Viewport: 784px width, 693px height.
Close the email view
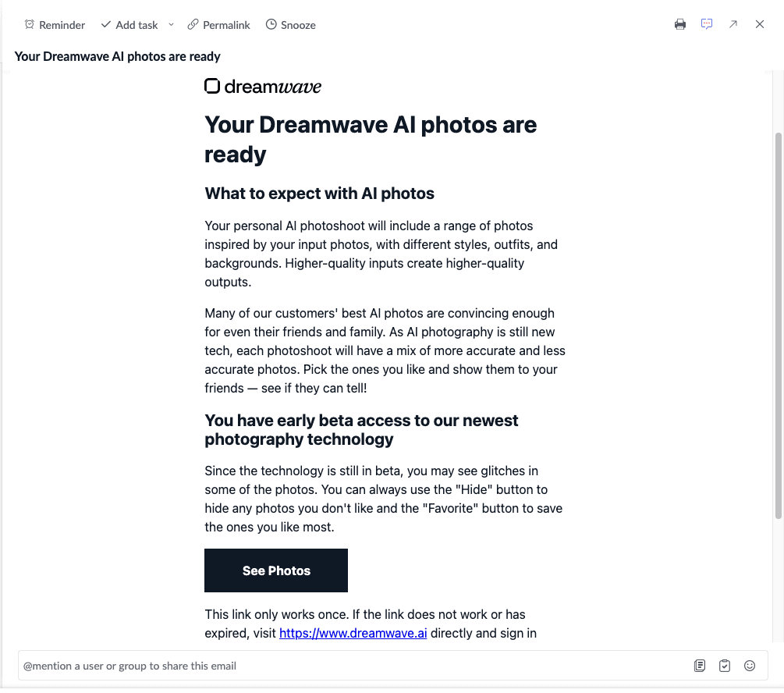[760, 24]
